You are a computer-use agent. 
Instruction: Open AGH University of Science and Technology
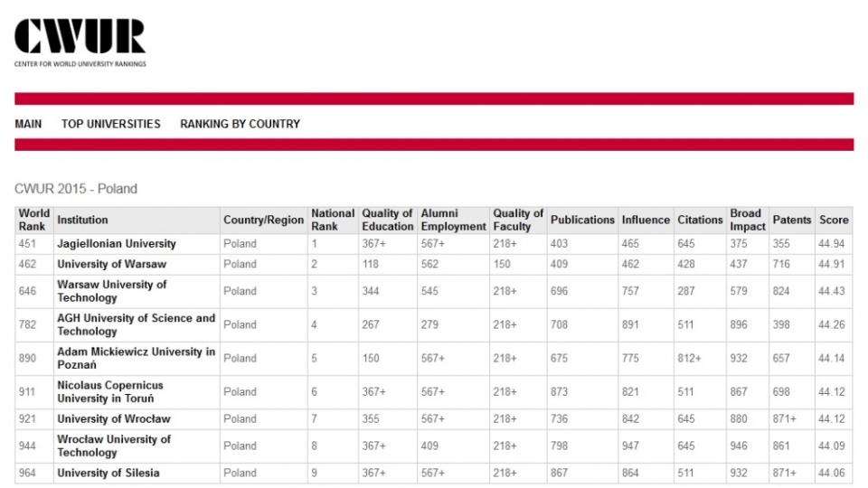pos(137,324)
